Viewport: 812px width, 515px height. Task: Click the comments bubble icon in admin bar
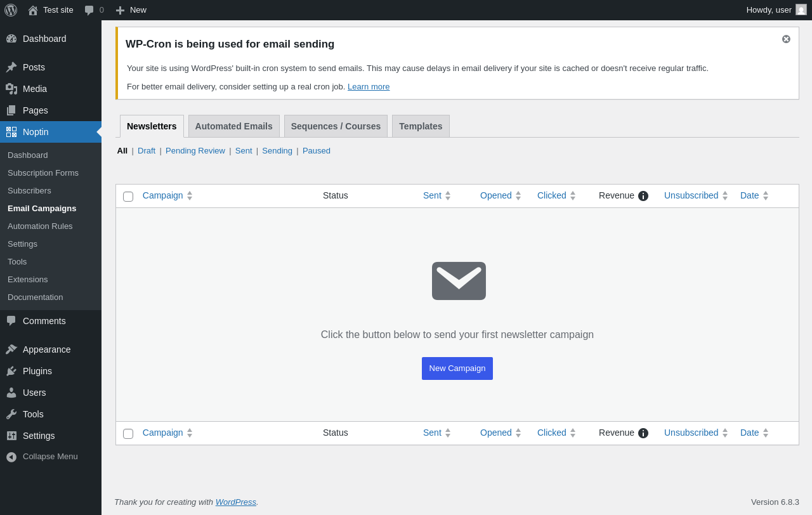point(89,10)
